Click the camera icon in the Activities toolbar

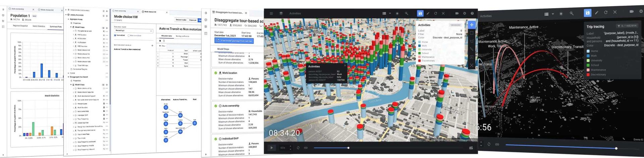[457, 13]
